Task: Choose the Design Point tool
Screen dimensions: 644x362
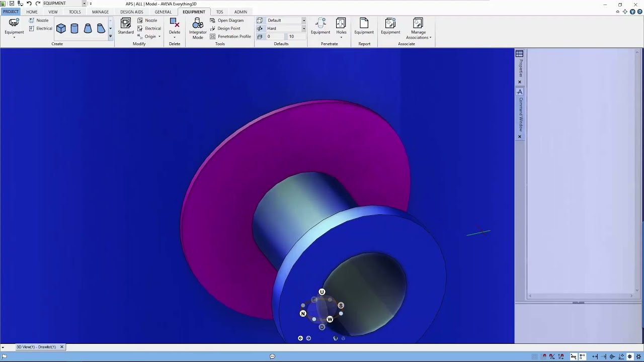Action: 225,29
